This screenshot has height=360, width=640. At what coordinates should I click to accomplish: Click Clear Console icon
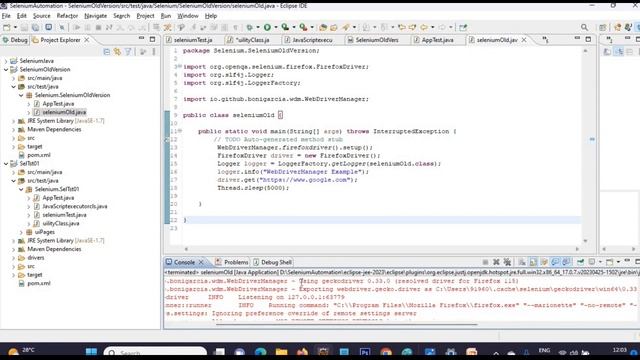[522, 262]
